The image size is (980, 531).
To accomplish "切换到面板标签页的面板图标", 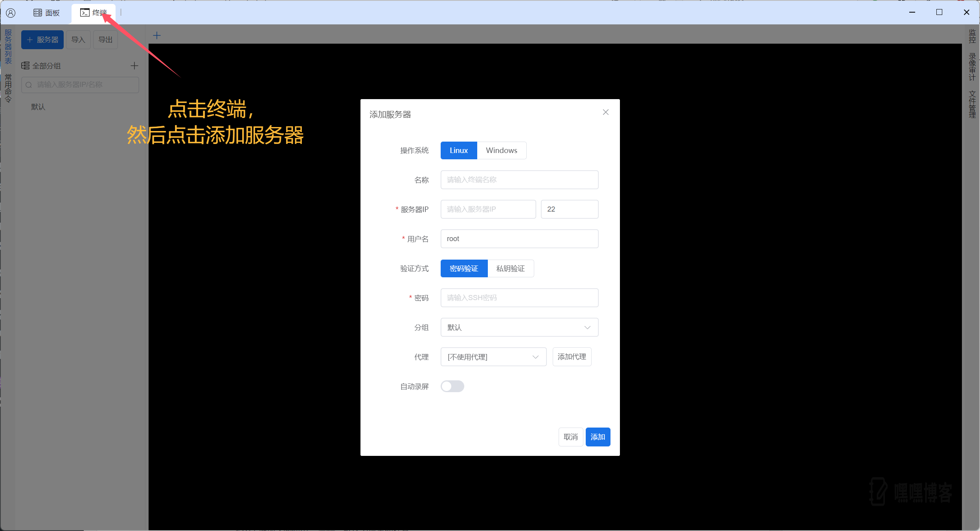I will (x=37, y=12).
